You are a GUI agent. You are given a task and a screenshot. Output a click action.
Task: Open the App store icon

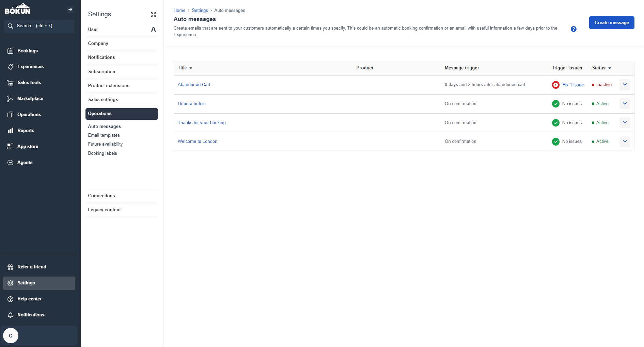click(x=10, y=146)
